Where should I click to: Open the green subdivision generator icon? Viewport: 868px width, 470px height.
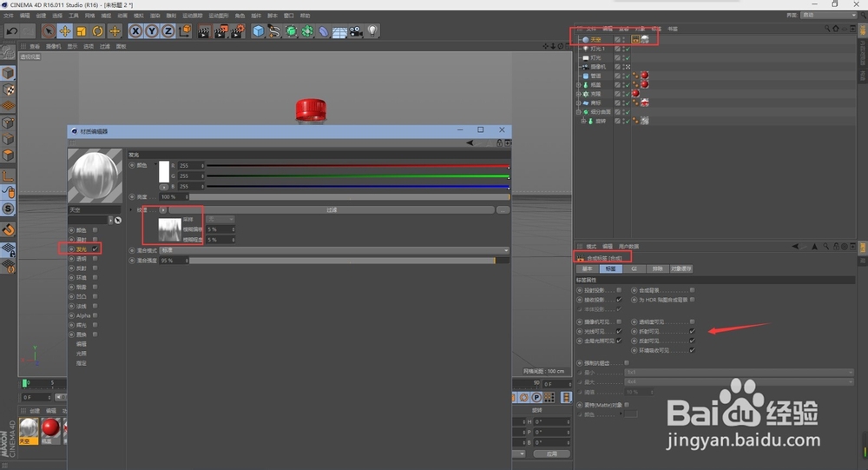coord(291,31)
